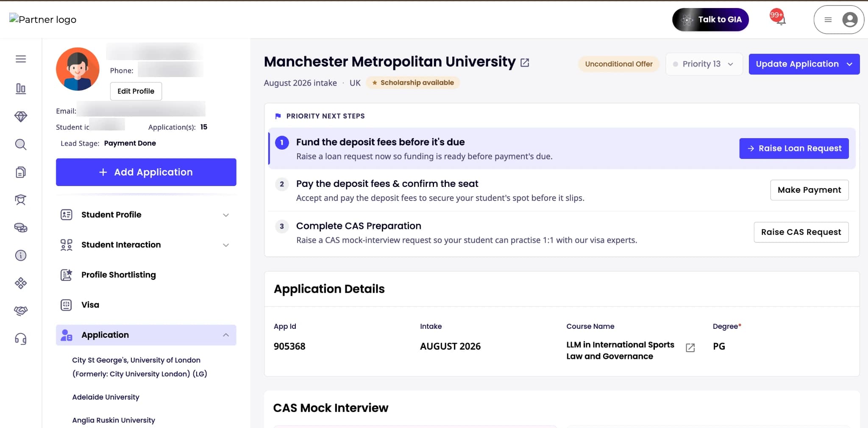This screenshot has width=868, height=428.
Task: Click the Make Payment button
Action: tap(809, 190)
